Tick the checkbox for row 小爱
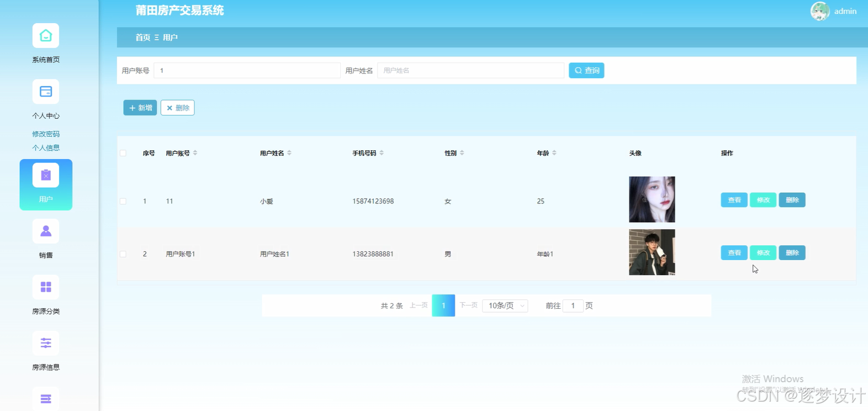The image size is (868, 411). [x=123, y=201]
